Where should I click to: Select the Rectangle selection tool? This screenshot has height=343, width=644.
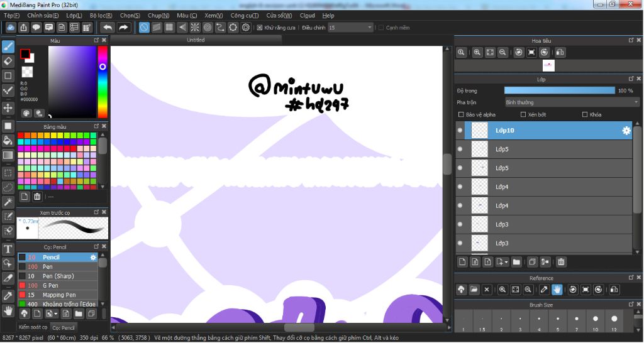8,173
